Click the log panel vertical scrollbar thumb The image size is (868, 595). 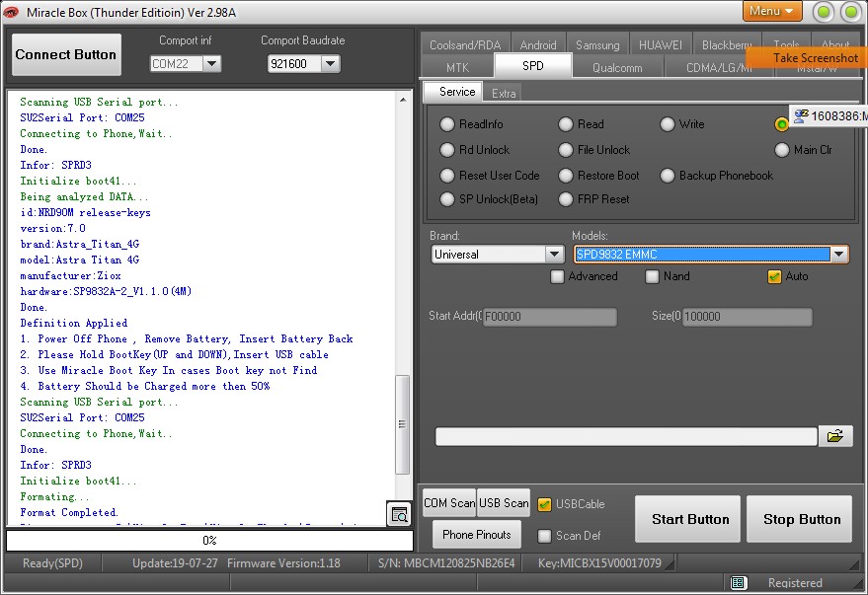point(403,424)
